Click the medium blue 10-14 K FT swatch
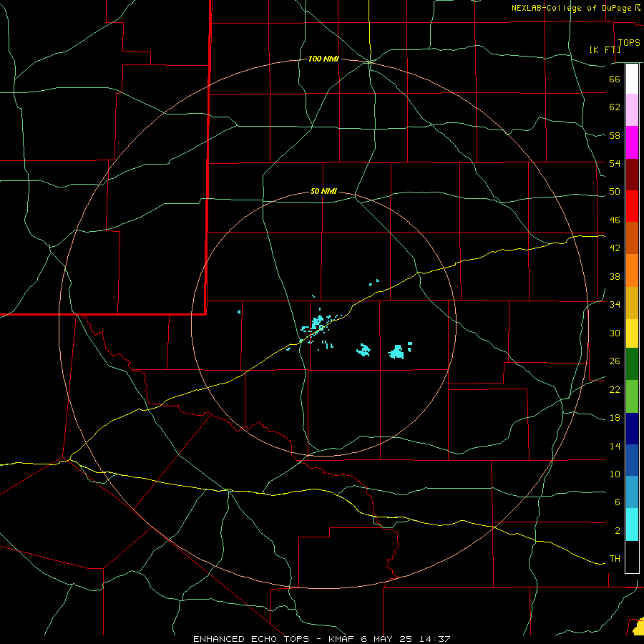644x644 pixels. click(632, 460)
